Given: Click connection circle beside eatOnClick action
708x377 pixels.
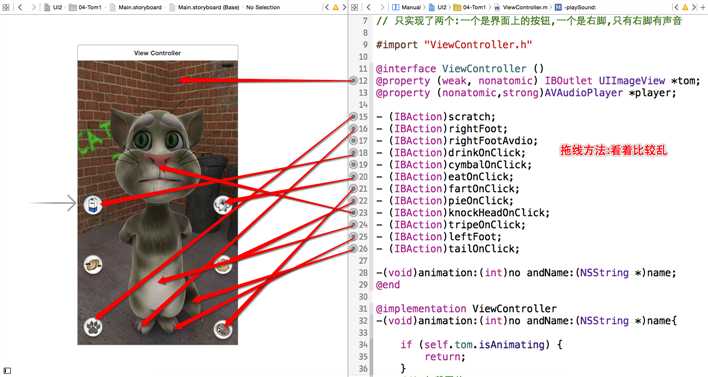Looking at the screenshot, I should coord(354,177).
